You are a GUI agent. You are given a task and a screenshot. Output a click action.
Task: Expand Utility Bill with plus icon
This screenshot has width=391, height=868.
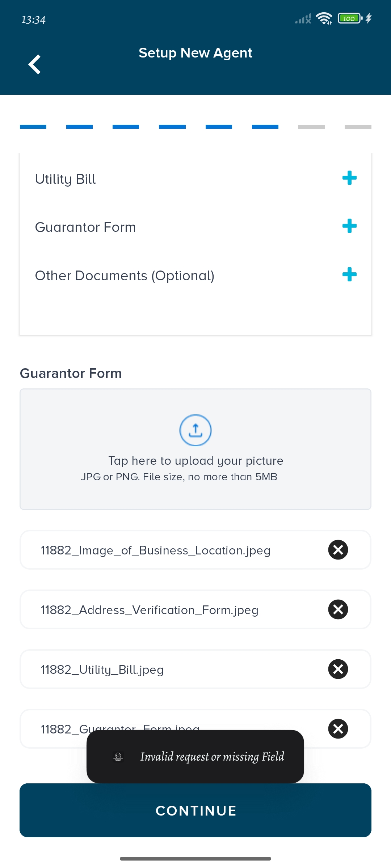point(349,178)
